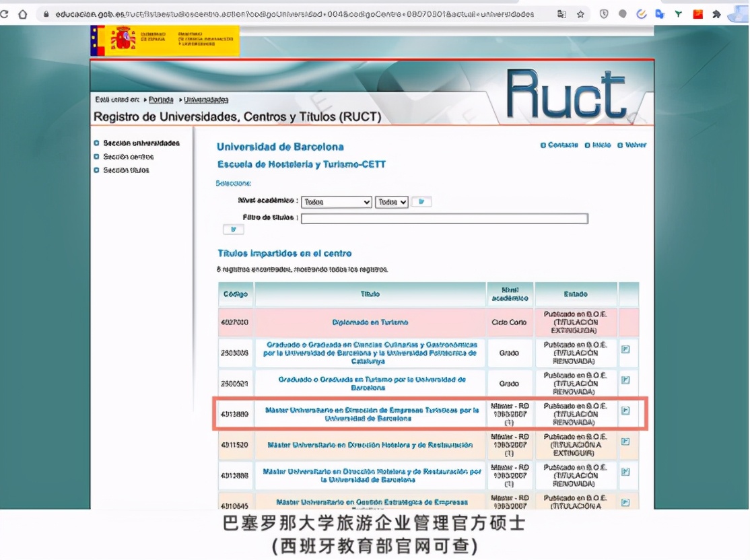Follow the Universidades breadcrumb link

coord(205,100)
